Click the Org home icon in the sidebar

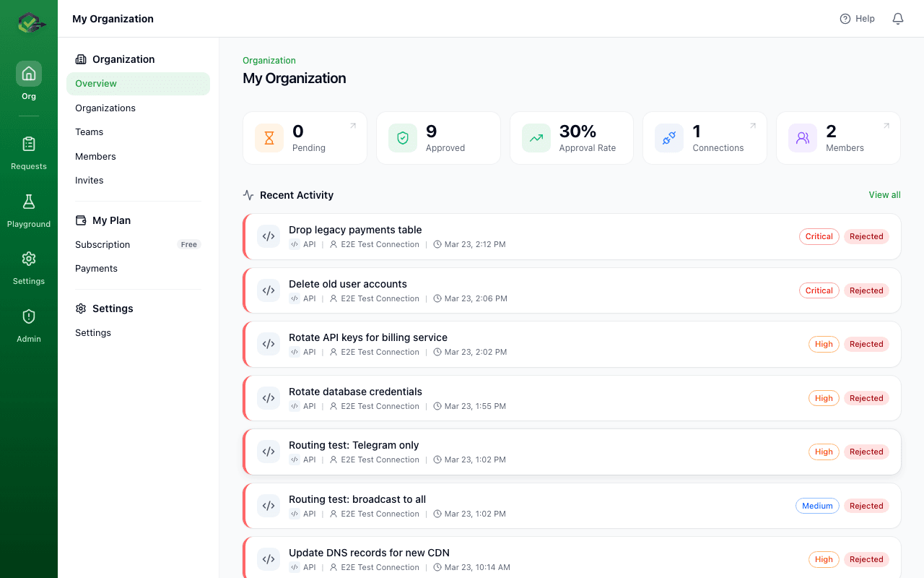click(28, 73)
